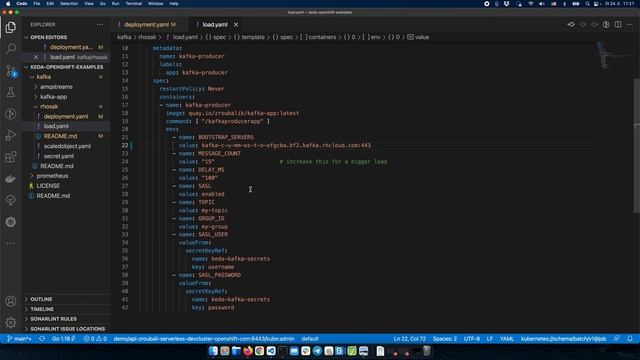Open Trash in the Dock
The image size is (640, 360).
click(x=427, y=351)
